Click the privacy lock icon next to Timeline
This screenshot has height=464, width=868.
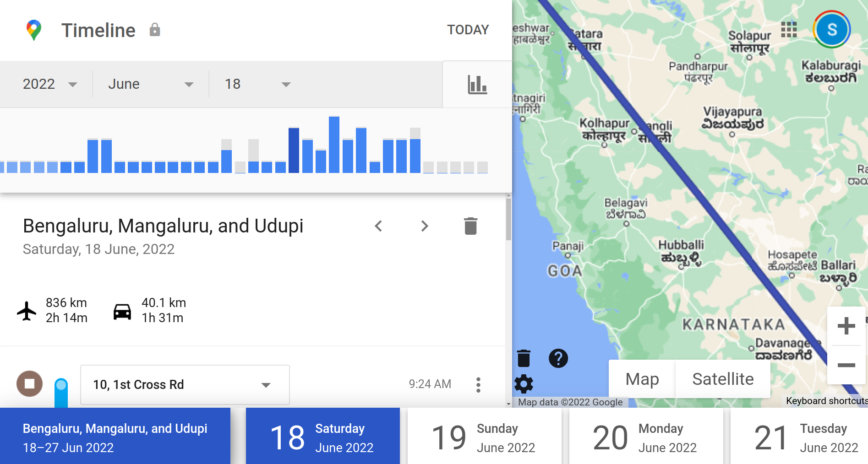(x=155, y=30)
